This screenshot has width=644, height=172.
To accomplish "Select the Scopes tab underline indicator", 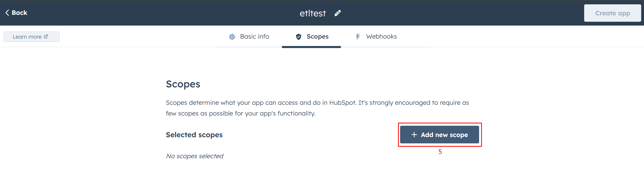I will coord(311,47).
